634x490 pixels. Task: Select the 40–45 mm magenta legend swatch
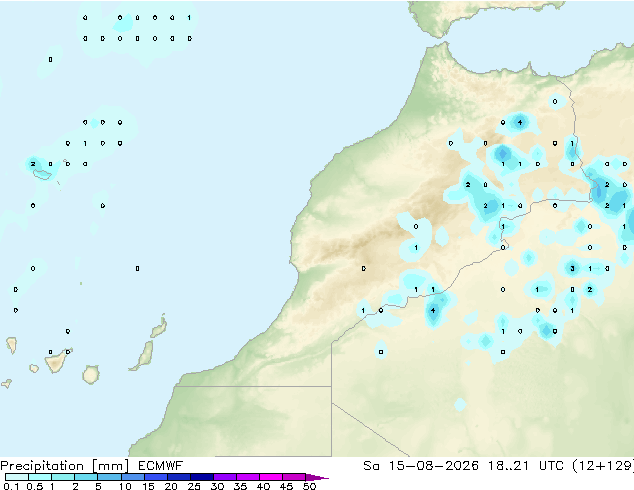click(271, 477)
